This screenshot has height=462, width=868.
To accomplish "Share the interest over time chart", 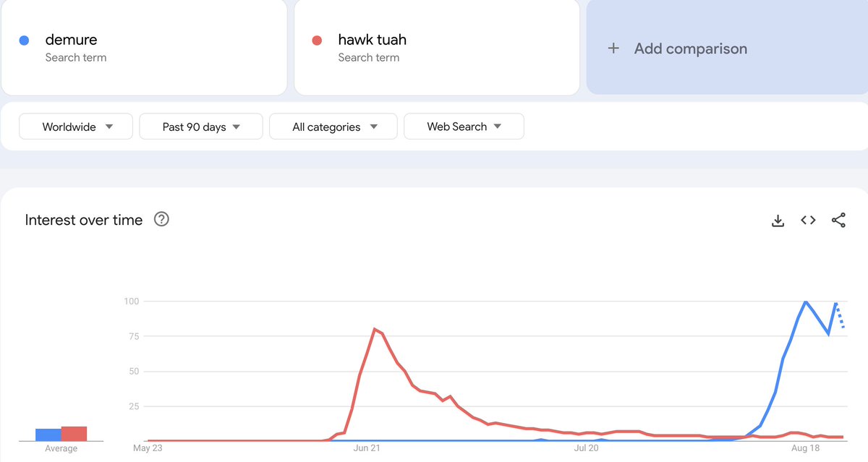I will pyautogui.click(x=838, y=220).
